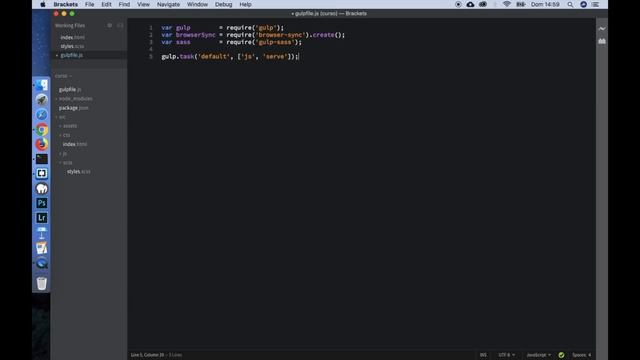
Task: Expand the node_modules folder
Action: pos(76,99)
